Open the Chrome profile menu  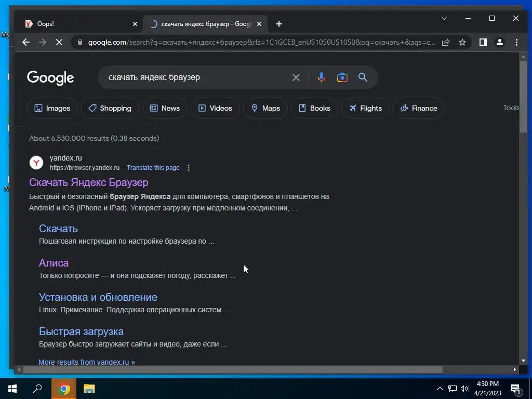500,42
